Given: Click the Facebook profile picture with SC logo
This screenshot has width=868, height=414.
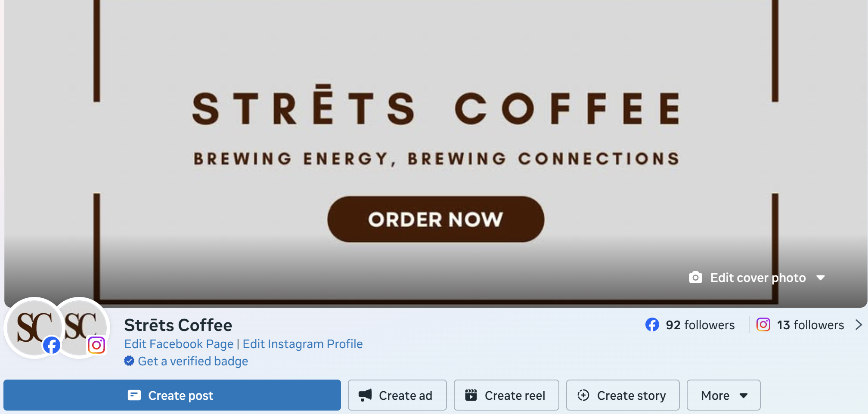Looking at the screenshot, I should click(34, 328).
